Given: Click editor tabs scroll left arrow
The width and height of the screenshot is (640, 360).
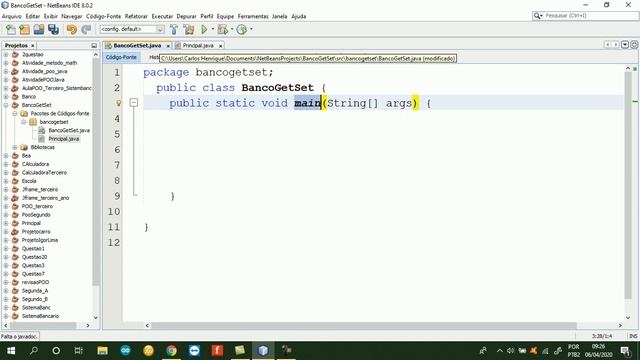Looking at the screenshot, I should tap(608, 44).
